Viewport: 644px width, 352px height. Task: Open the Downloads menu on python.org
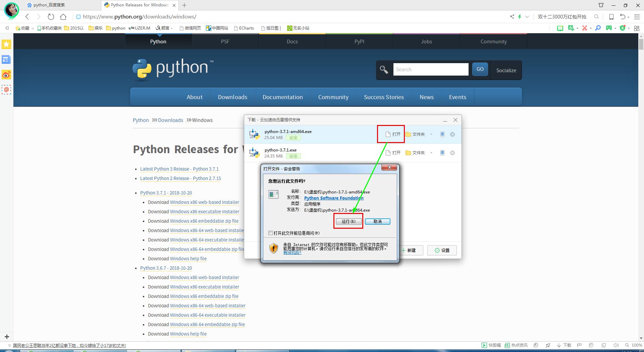pyautogui.click(x=232, y=97)
